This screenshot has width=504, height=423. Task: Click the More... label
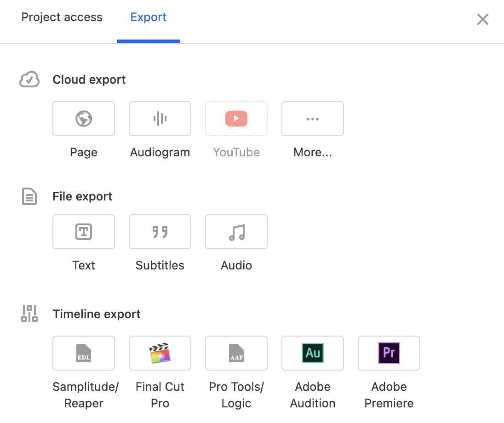(313, 152)
